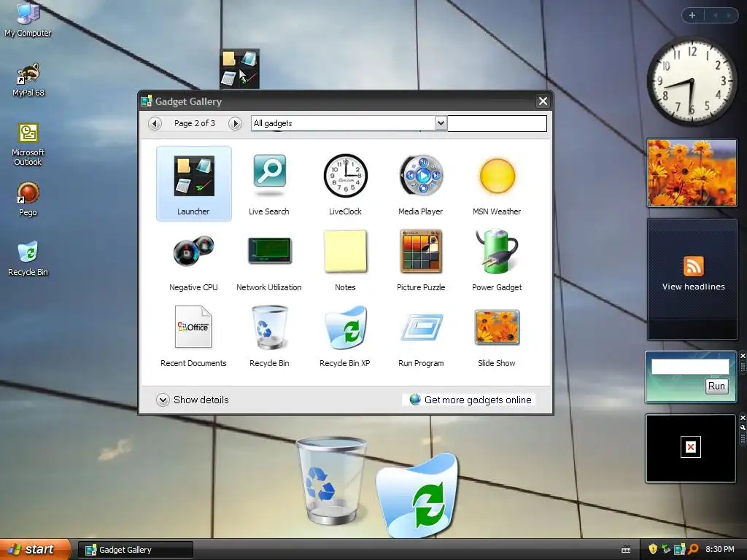747x560 pixels.
Task: Click the broken image placeholder in black gadget
Action: point(691,447)
